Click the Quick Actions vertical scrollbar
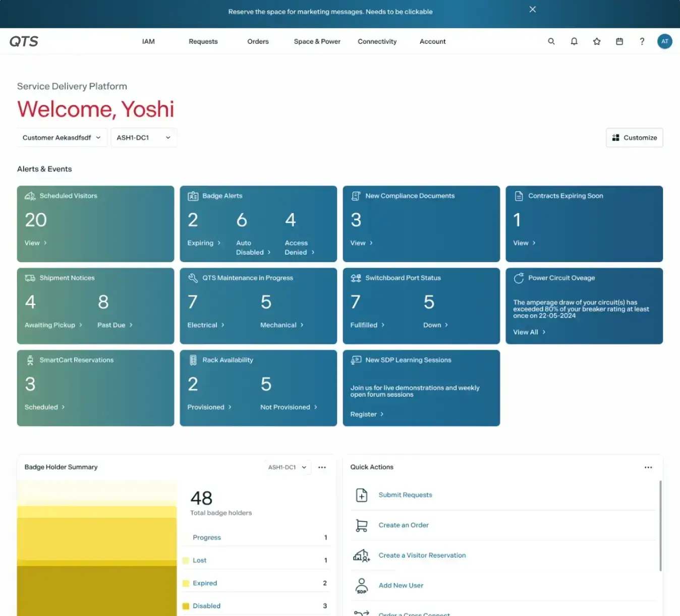 click(660, 525)
